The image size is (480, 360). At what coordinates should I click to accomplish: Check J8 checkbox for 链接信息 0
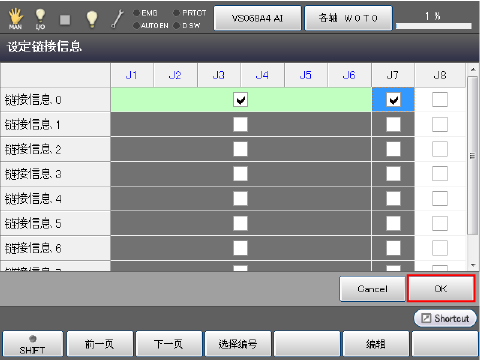(440, 100)
